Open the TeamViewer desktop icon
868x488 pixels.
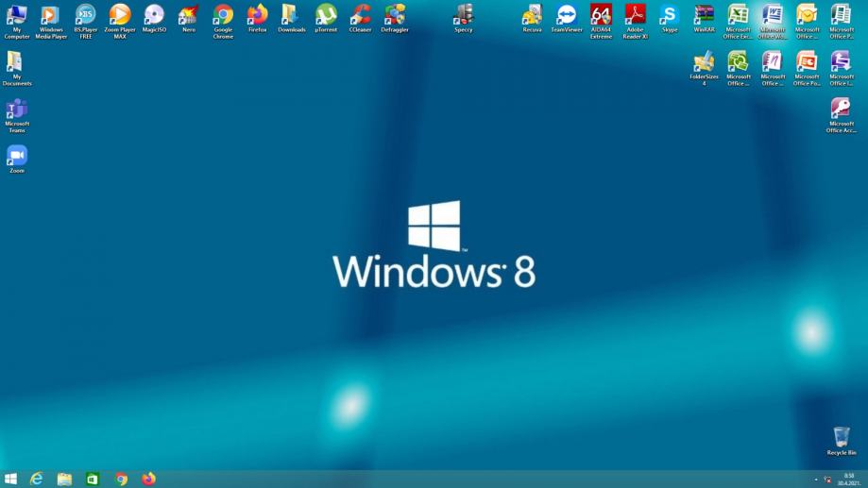567,18
